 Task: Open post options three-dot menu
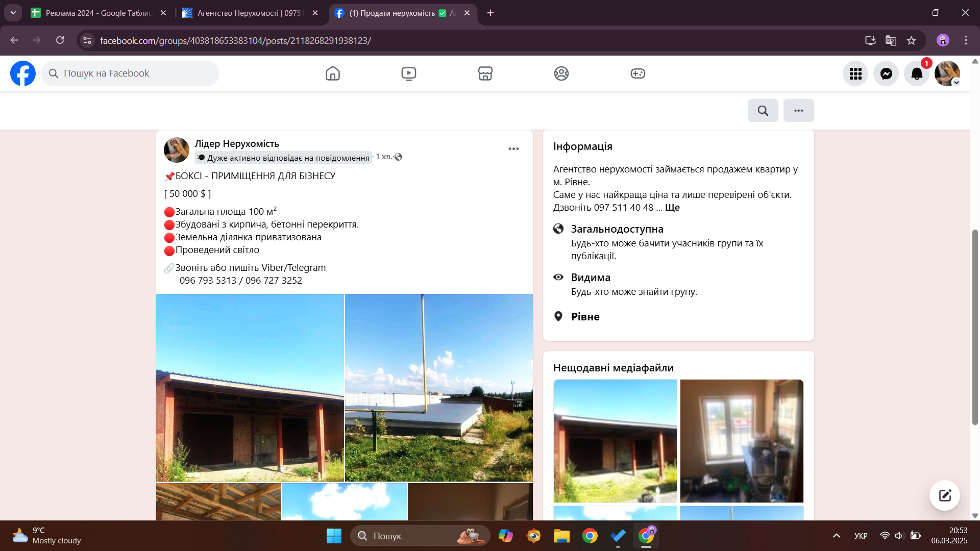point(513,148)
